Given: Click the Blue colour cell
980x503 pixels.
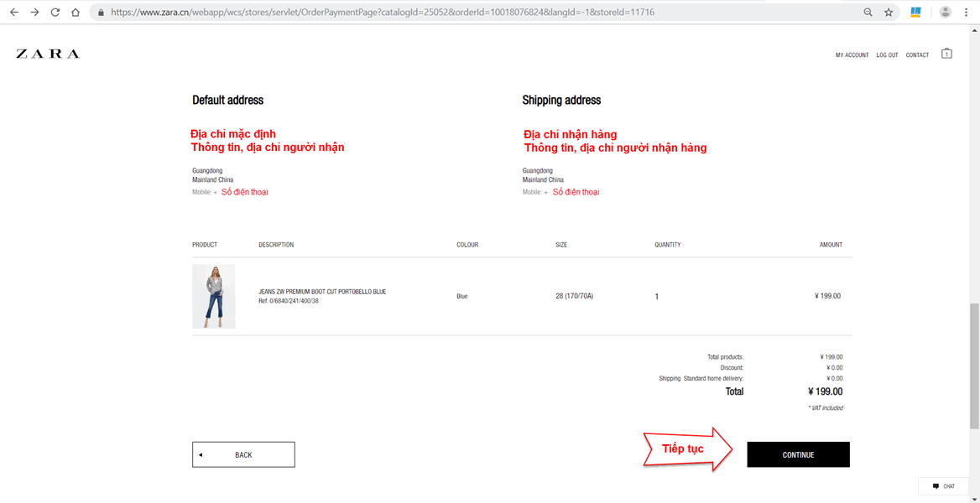Looking at the screenshot, I should click(461, 296).
